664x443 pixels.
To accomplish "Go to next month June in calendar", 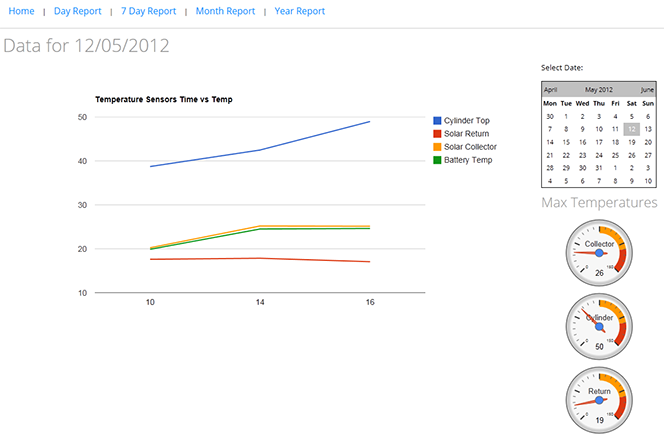I will 646,89.
